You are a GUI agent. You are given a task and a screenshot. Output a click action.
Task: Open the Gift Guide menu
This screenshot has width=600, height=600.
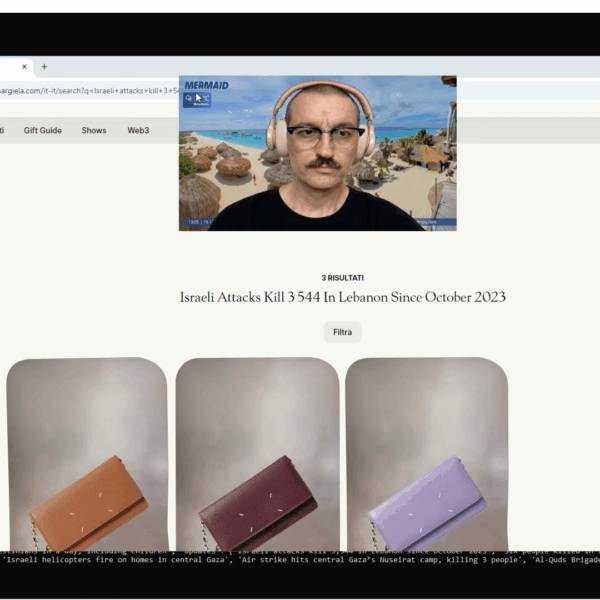pyautogui.click(x=43, y=130)
